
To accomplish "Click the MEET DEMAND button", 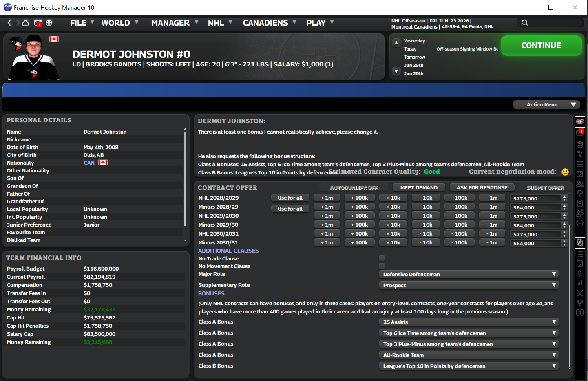I will click(419, 188).
